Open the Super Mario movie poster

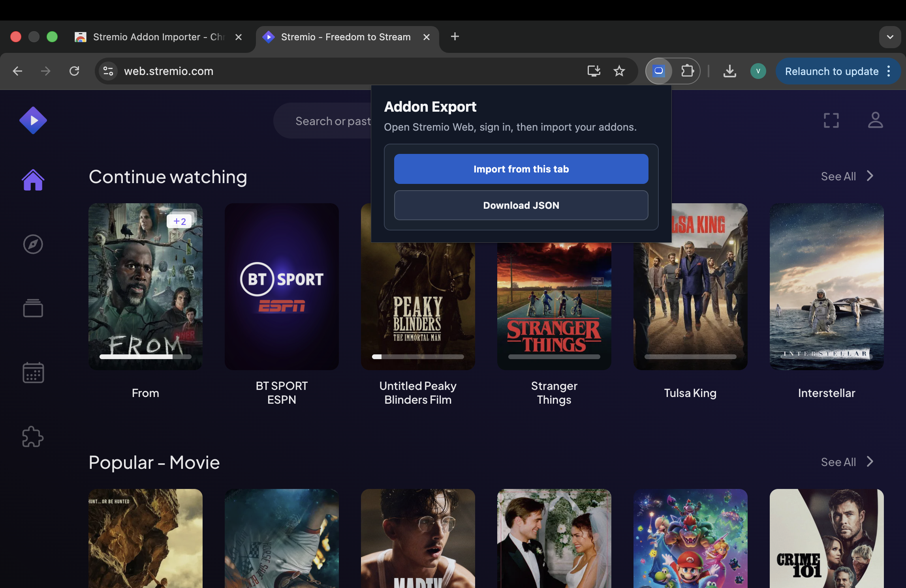690,538
